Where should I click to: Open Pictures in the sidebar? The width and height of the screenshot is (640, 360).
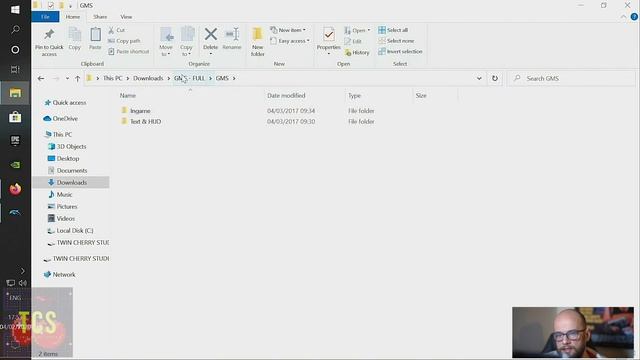click(62, 207)
